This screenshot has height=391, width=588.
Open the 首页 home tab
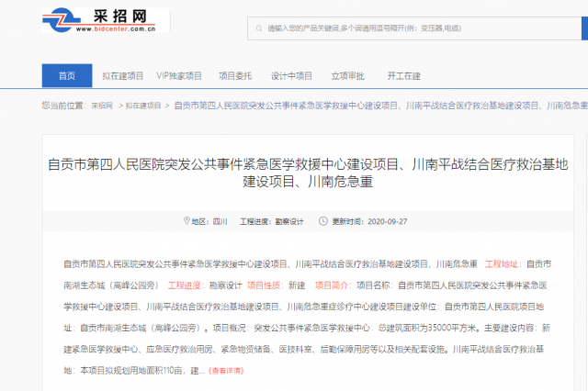67,75
